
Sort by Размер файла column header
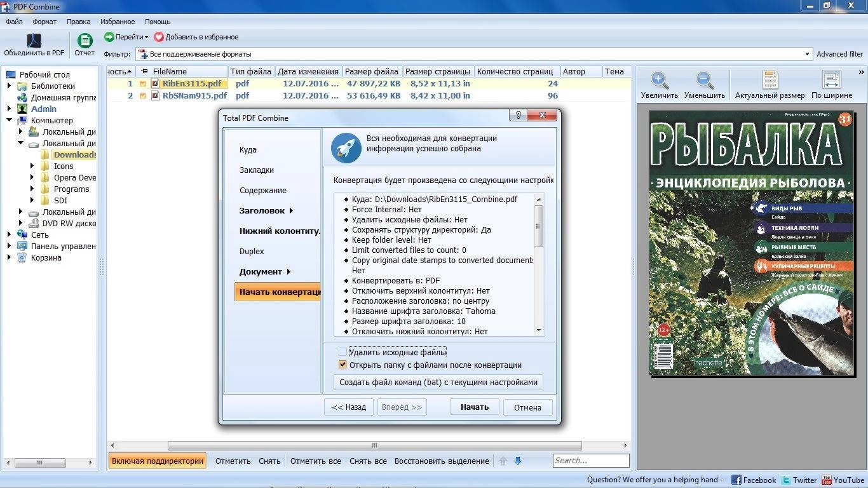(372, 71)
